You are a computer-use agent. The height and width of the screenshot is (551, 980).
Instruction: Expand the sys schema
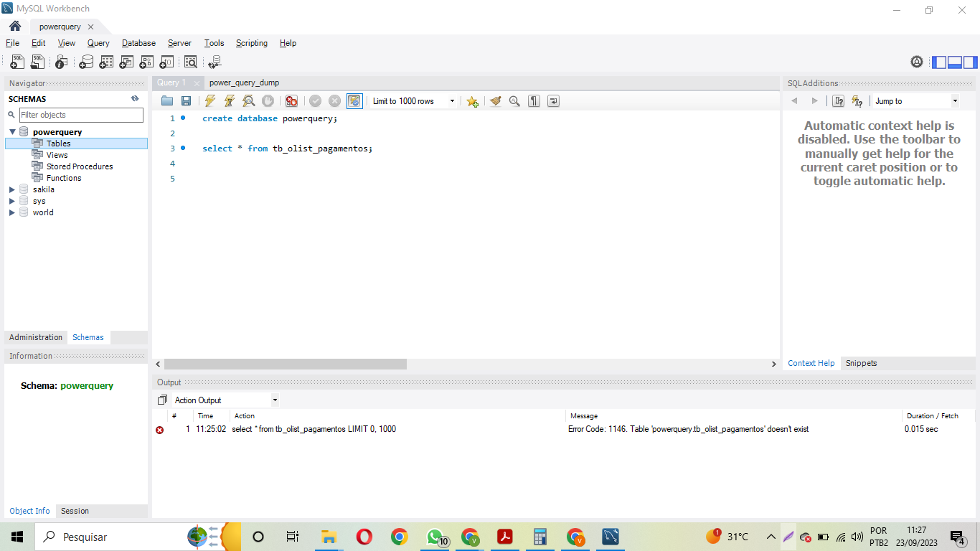coord(12,201)
